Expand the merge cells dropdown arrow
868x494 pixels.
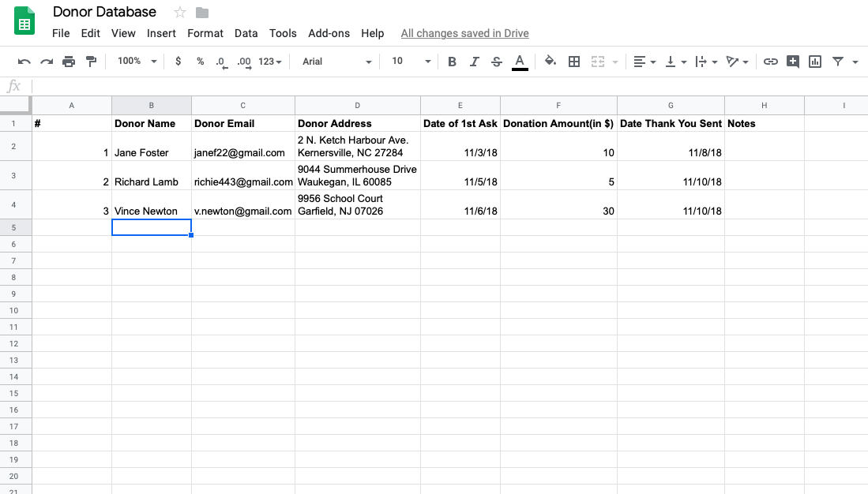point(615,62)
